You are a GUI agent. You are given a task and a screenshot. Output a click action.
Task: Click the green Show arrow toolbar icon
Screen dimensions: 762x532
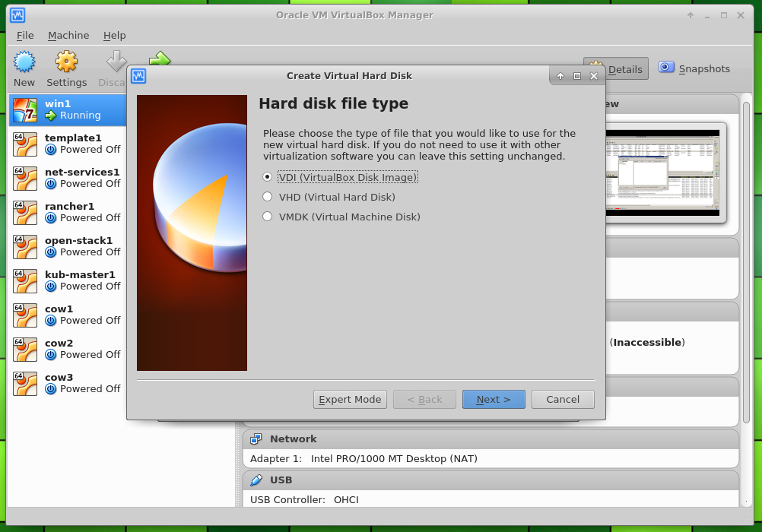click(x=160, y=59)
